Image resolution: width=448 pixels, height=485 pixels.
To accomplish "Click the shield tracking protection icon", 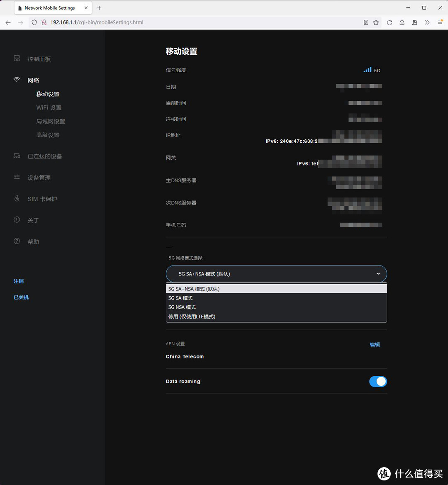I will (x=34, y=22).
